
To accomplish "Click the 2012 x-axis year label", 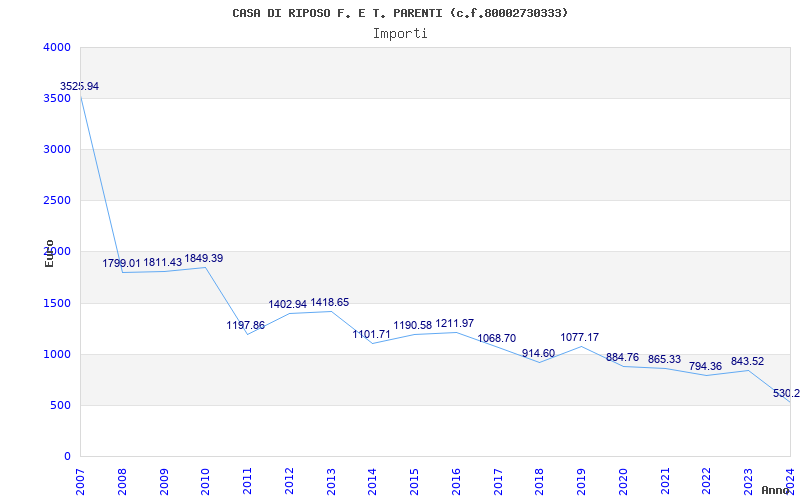I will [x=289, y=481].
